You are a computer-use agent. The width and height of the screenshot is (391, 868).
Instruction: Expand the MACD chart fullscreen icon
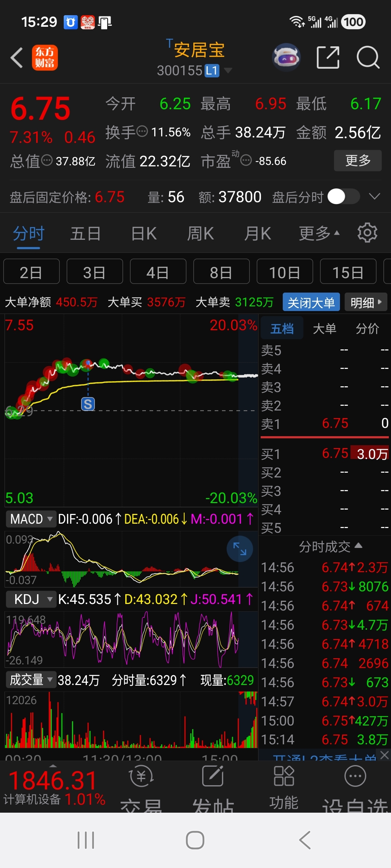tap(240, 549)
